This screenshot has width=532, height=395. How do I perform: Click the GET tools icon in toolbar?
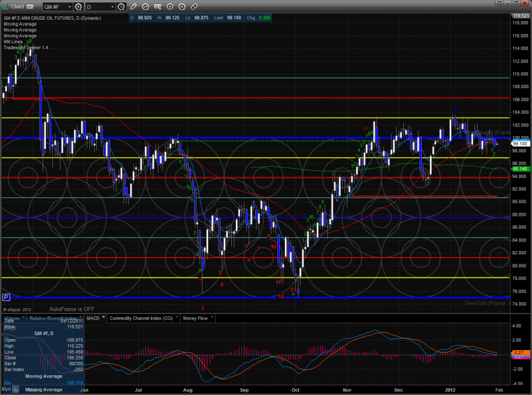(x=158, y=7)
